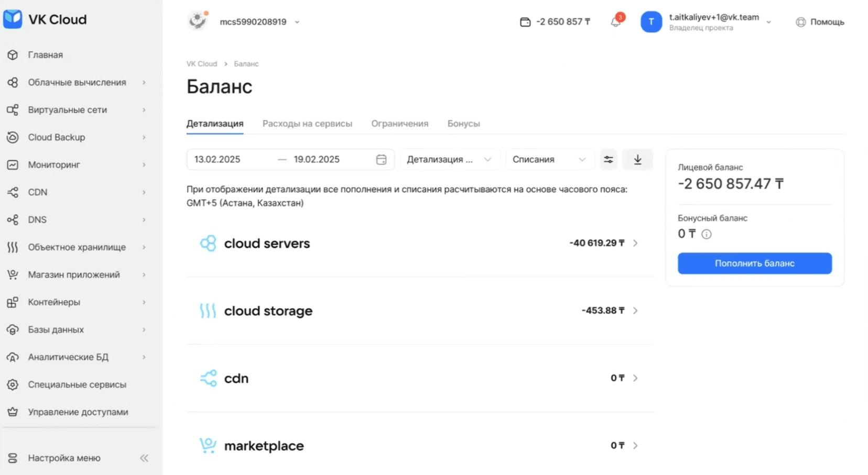Click the cdn row share icon
The height and width of the screenshot is (475, 868).
(x=208, y=378)
